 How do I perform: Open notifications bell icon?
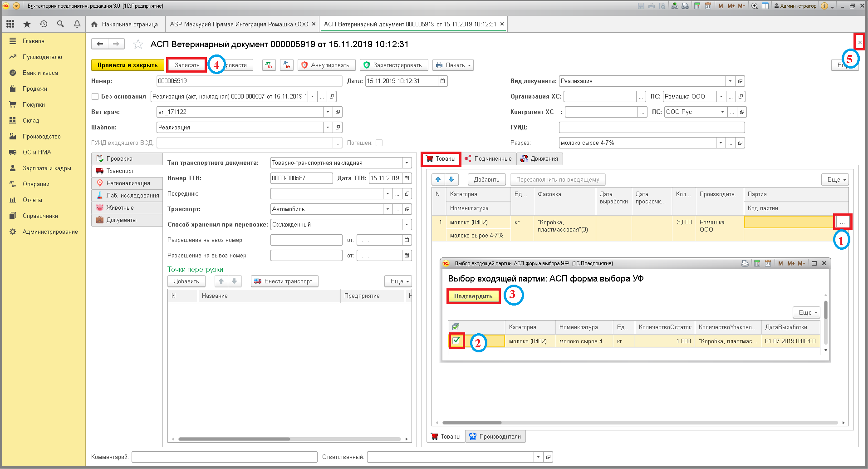pos(77,24)
